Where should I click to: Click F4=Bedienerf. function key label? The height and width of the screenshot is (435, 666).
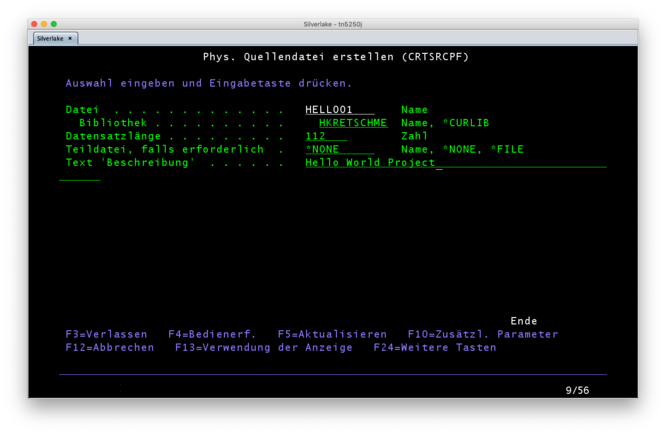(x=212, y=334)
